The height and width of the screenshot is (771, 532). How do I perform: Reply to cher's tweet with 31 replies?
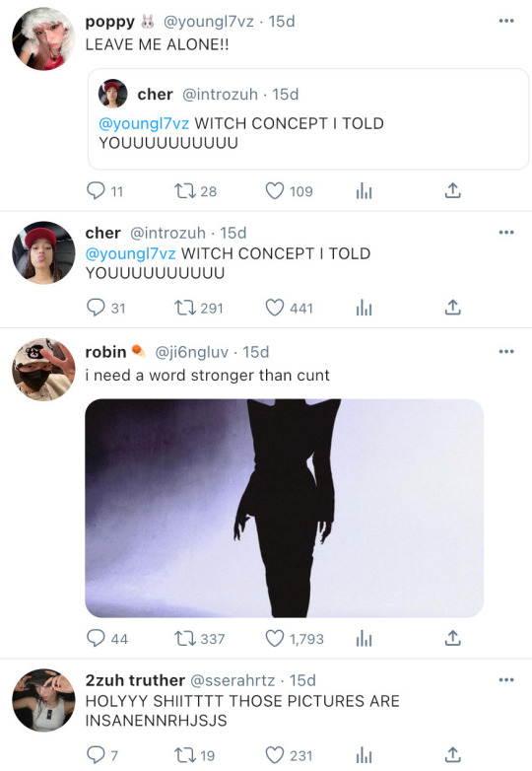[96, 308]
